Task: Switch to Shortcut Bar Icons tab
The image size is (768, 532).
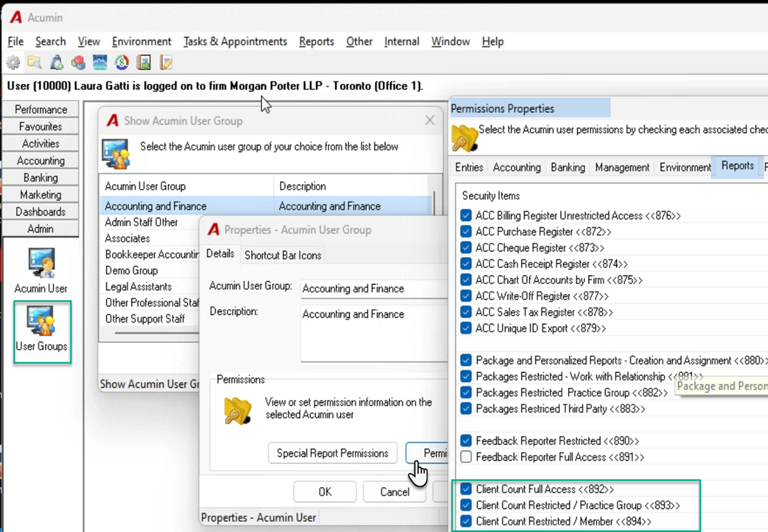Action: (x=283, y=255)
